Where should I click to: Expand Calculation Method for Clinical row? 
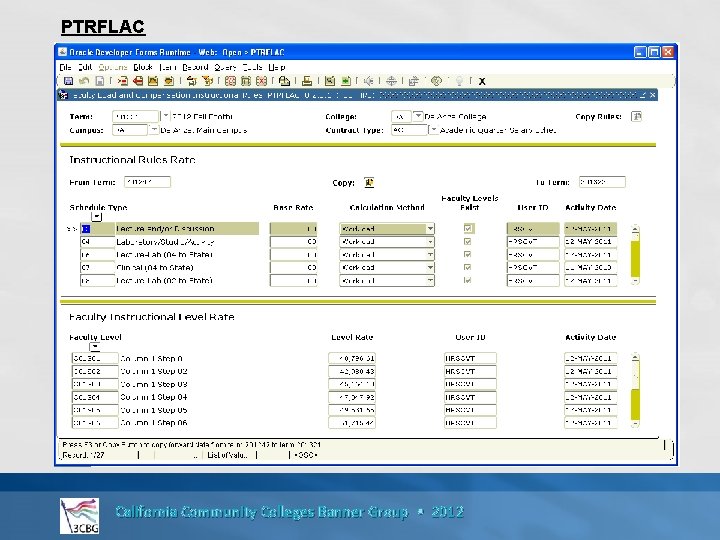(430, 267)
